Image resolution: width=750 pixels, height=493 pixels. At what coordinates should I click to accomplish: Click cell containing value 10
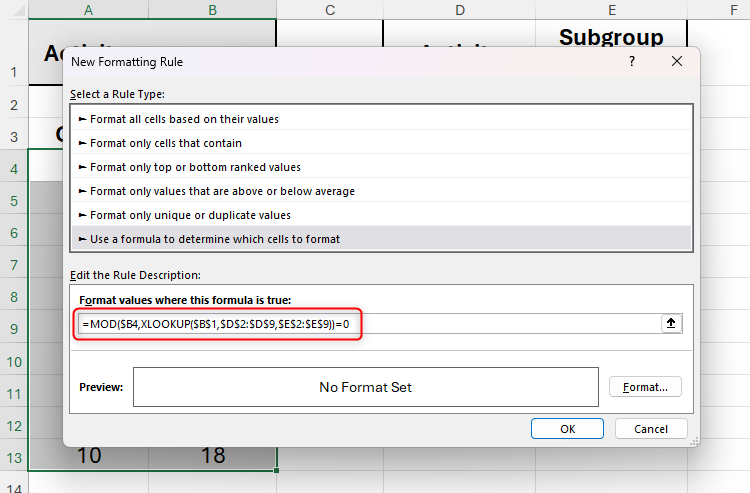89,456
